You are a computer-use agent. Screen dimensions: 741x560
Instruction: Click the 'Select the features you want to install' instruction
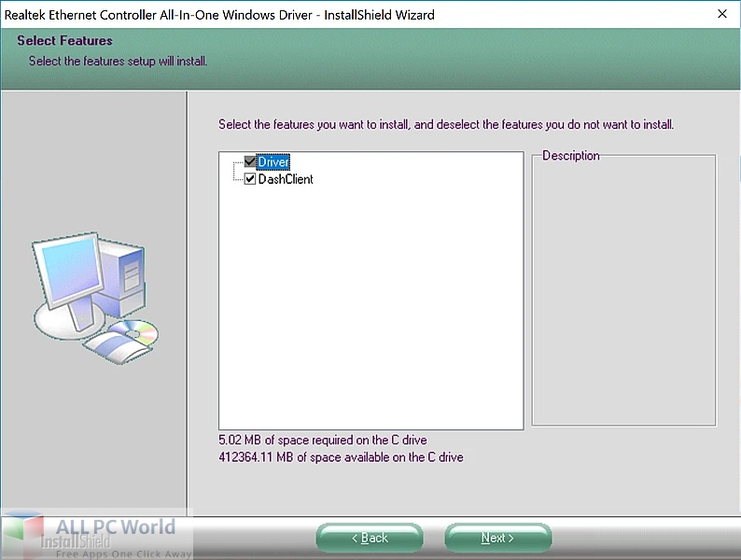click(x=446, y=124)
